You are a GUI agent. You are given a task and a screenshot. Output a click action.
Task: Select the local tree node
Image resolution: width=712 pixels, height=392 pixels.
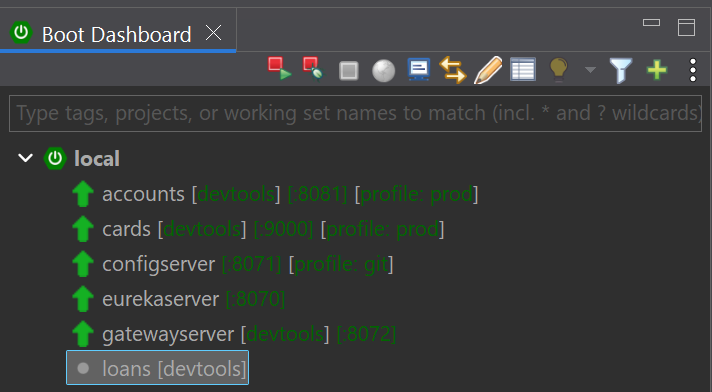coord(97,159)
